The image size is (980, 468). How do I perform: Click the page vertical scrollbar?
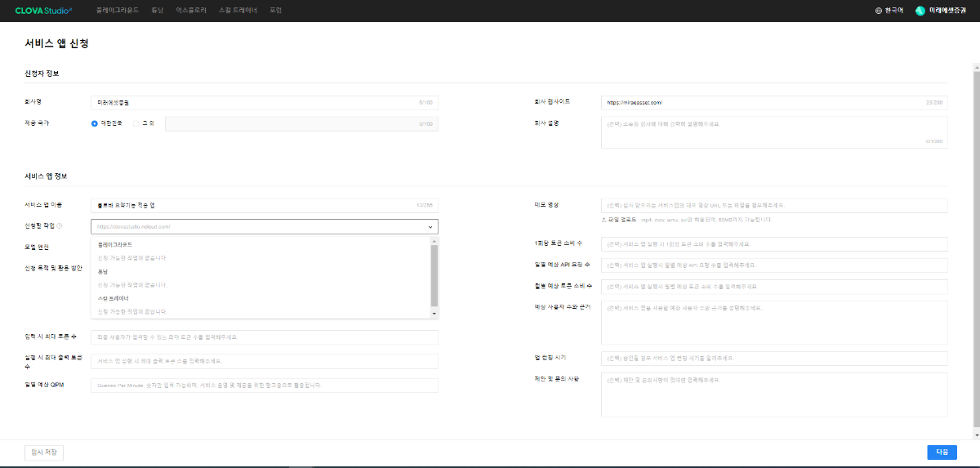click(976, 249)
